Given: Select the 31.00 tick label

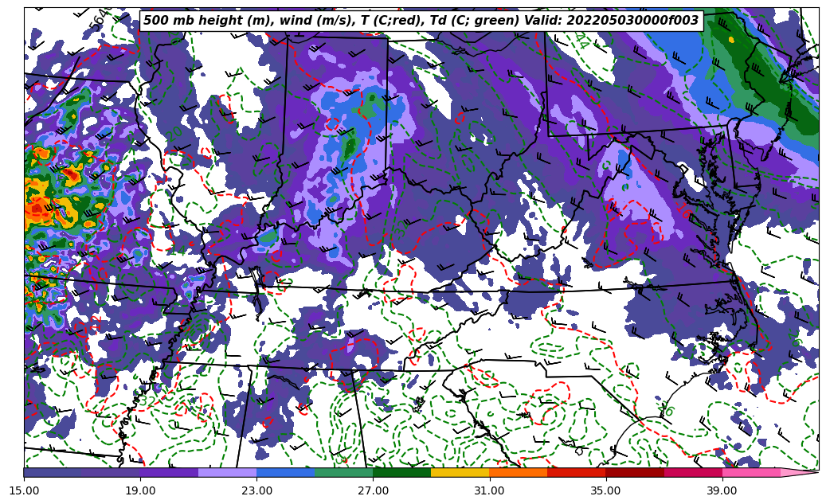Looking at the screenshot, I should pos(489,490).
